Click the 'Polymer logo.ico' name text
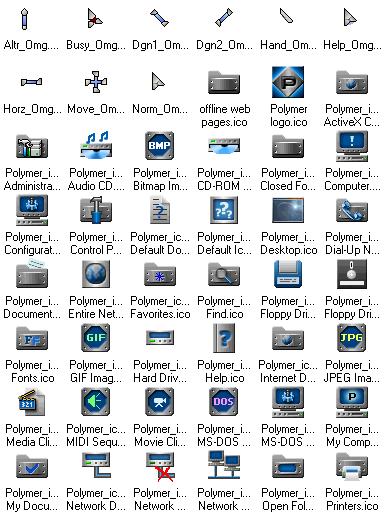The width and height of the screenshot is (391, 513). click(x=289, y=115)
